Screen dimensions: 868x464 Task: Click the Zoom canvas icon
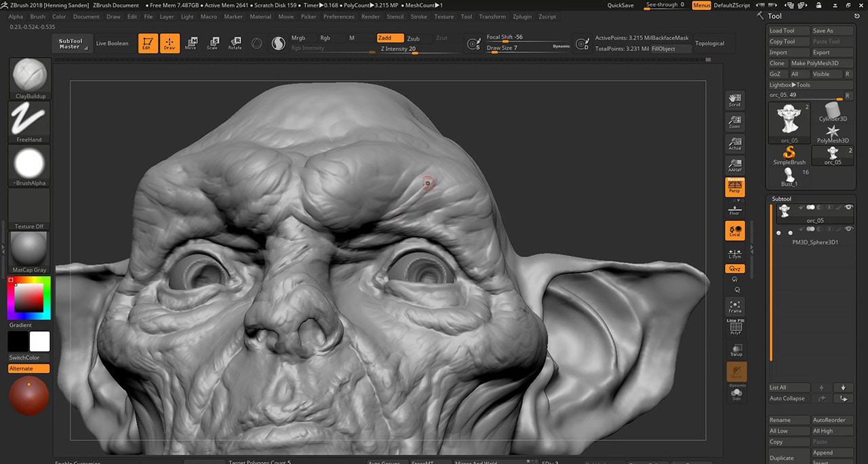point(735,122)
